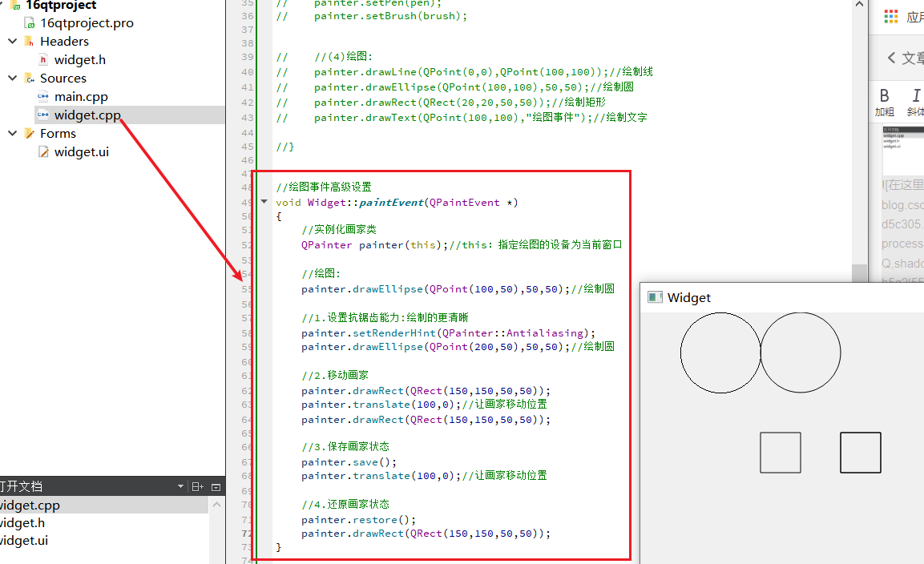Viewport: 924px width, 564px height.
Task: Click the split editor icon beside 打开文档
Action: tap(197, 485)
